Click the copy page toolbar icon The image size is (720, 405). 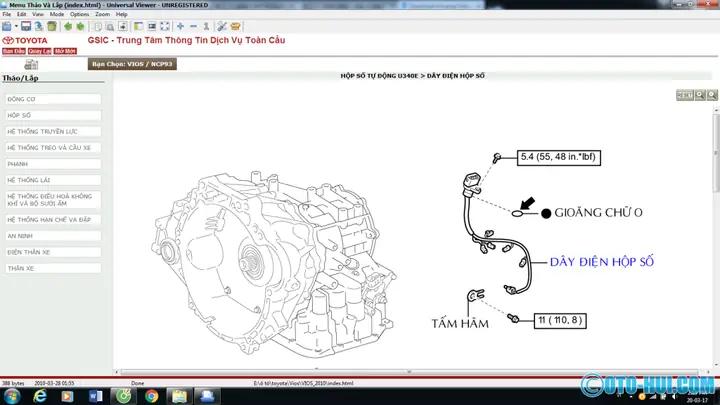[x=97, y=26]
